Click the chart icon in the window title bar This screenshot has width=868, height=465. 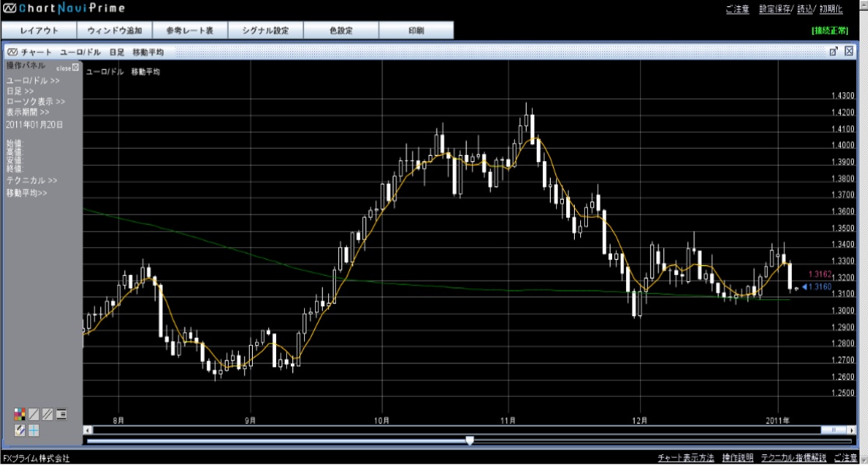(12, 52)
